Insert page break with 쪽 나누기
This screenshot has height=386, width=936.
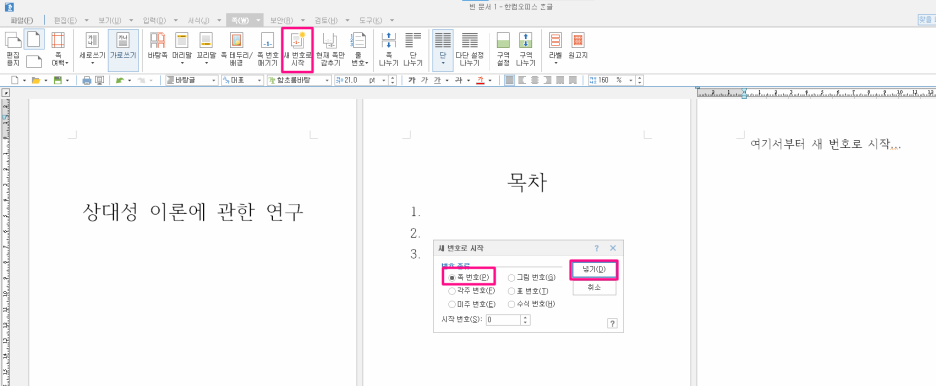[389, 49]
